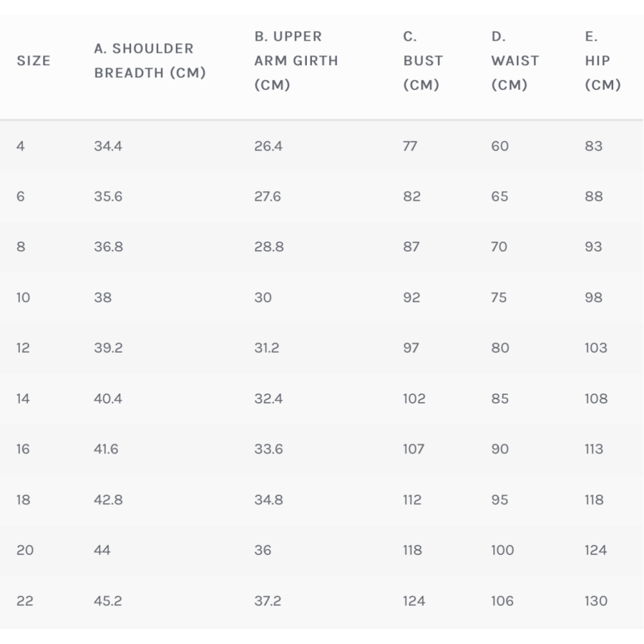644x644 pixels.
Task: Select waist value 106 for size 22
Action: [502, 601]
